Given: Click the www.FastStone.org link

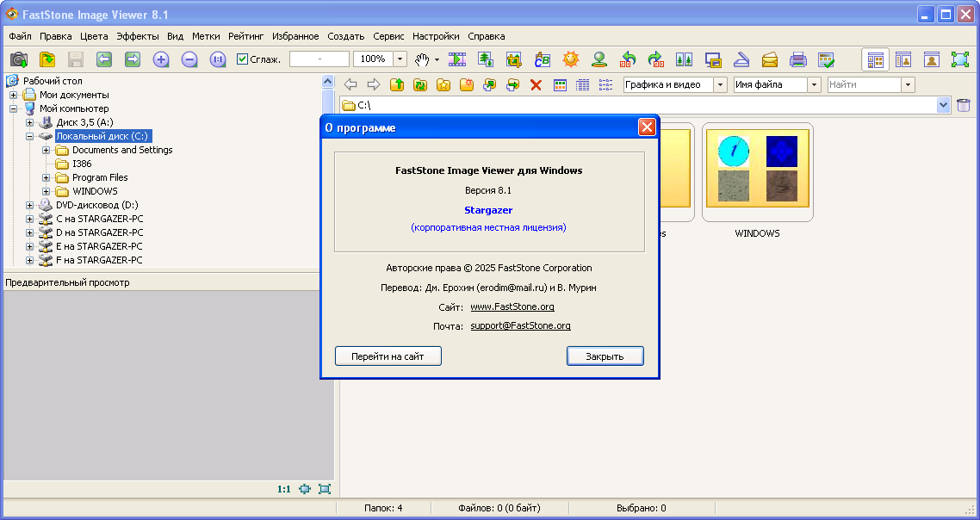Looking at the screenshot, I should [512, 306].
